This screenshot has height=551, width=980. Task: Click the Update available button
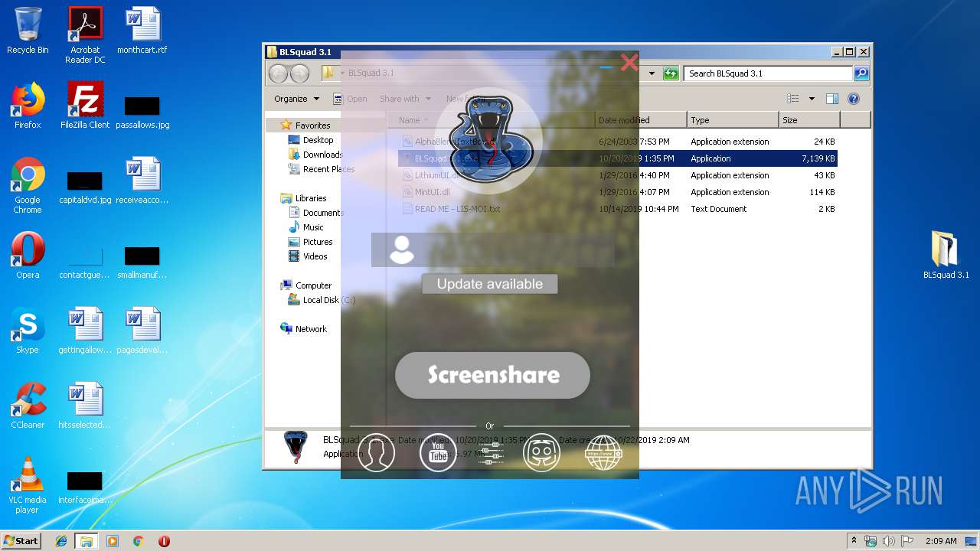[490, 284]
